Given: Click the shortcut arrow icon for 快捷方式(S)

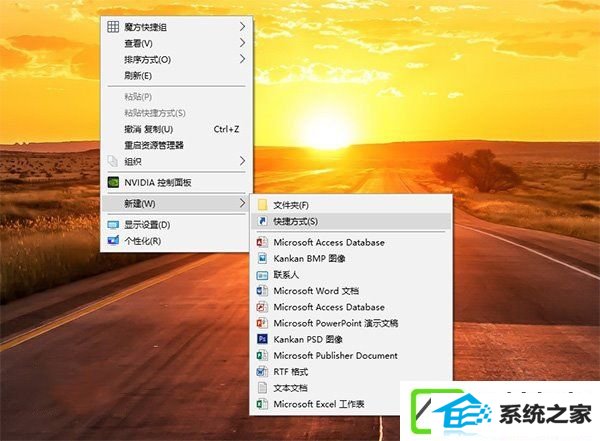Looking at the screenshot, I should 262,221.
